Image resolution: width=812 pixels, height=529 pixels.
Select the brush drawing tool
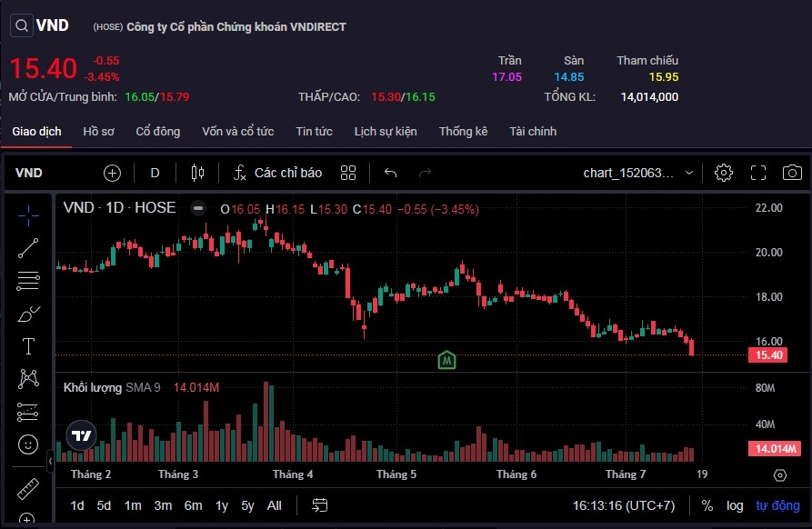pyautogui.click(x=28, y=314)
